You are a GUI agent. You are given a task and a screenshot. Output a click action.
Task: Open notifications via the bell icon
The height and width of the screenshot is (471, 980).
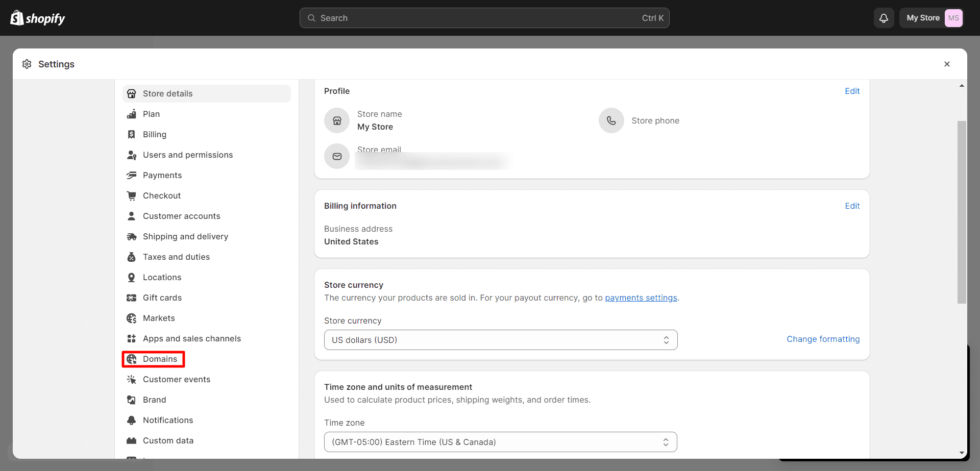884,18
